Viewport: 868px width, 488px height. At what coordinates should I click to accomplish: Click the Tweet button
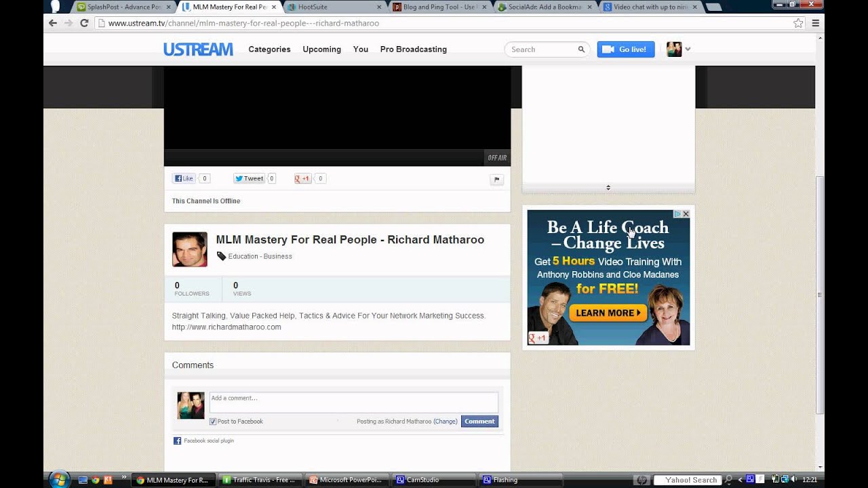[x=249, y=179]
